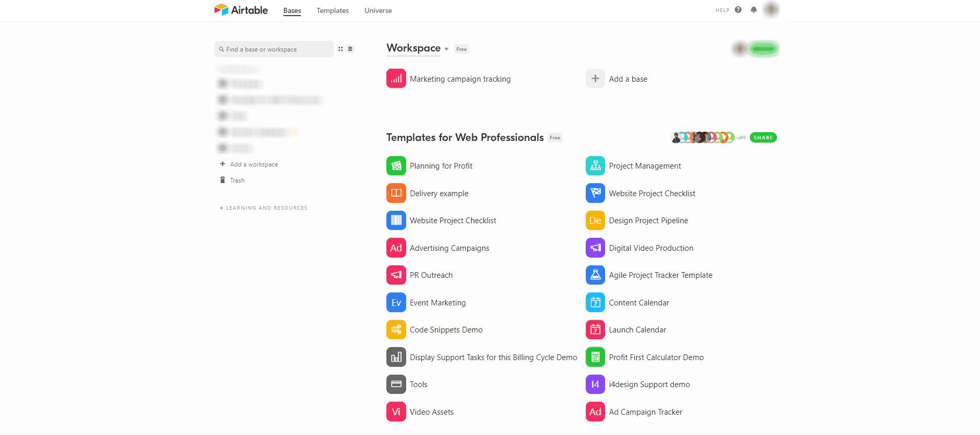Open Code Snippets Demo base name
Screen dimensions: 980x435
(446, 330)
